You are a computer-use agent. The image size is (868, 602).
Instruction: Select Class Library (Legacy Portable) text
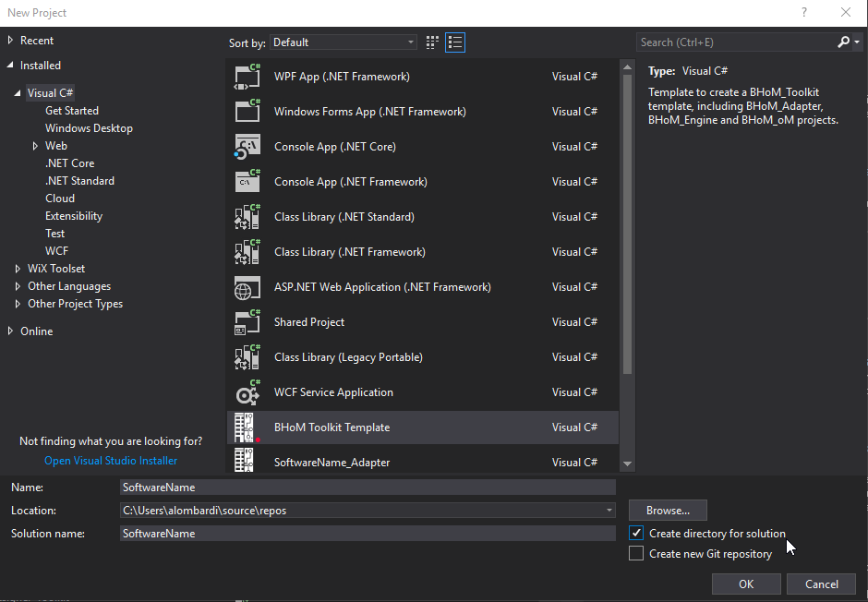(x=348, y=357)
